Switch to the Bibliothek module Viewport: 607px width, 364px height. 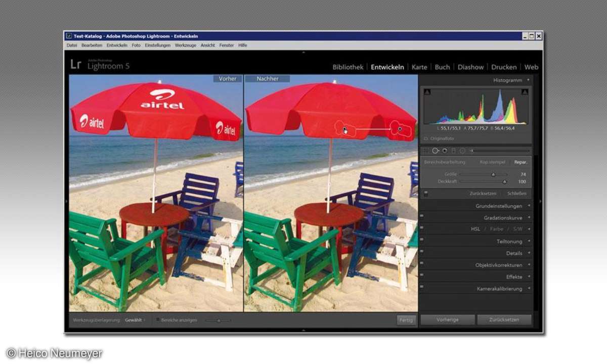(x=348, y=67)
